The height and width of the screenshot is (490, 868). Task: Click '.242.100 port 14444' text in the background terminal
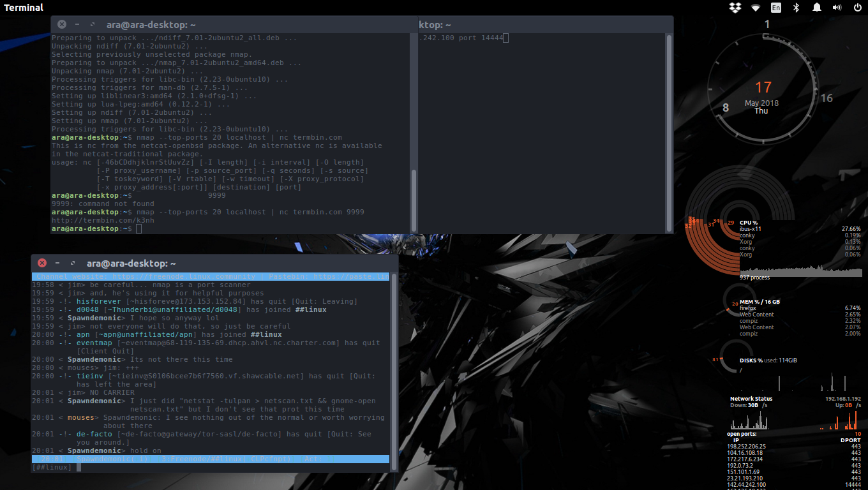pyautogui.click(x=461, y=38)
